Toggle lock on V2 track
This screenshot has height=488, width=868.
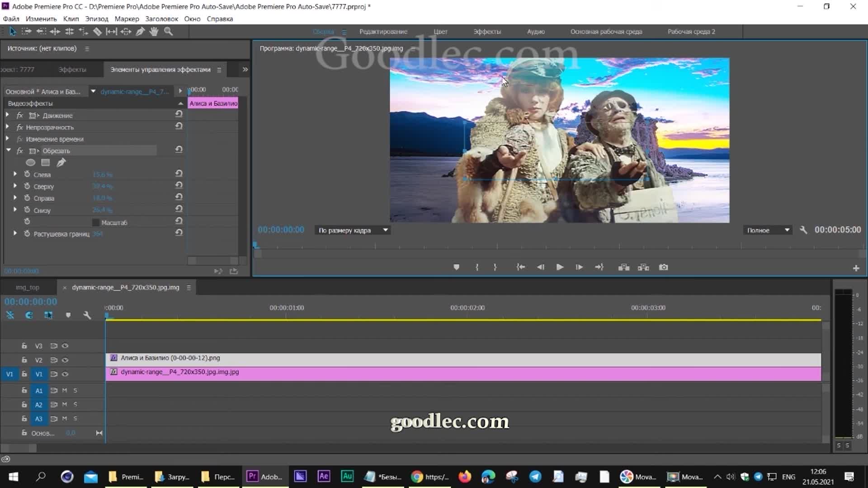[24, 360]
